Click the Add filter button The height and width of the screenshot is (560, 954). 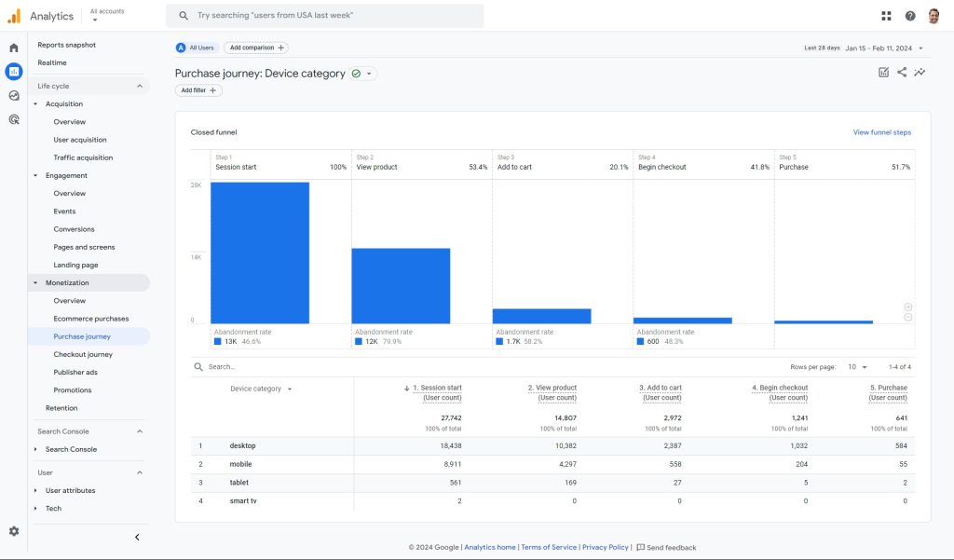point(198,90)
